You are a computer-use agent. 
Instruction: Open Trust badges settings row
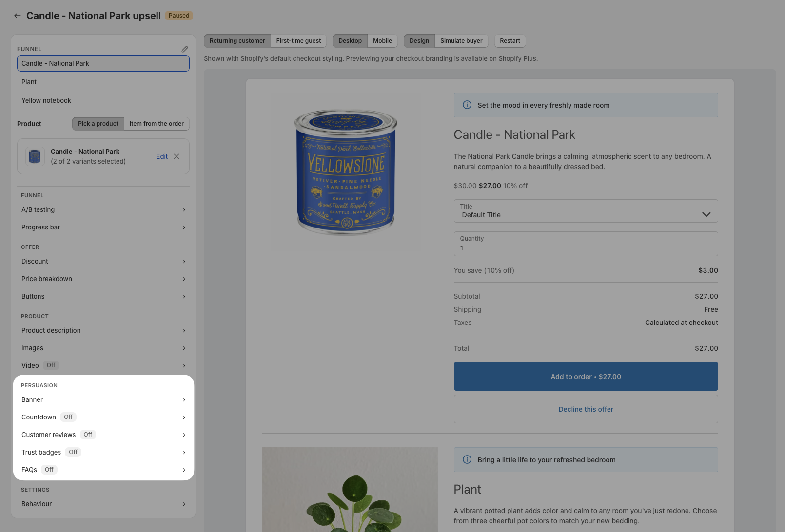tap(103, 452)
